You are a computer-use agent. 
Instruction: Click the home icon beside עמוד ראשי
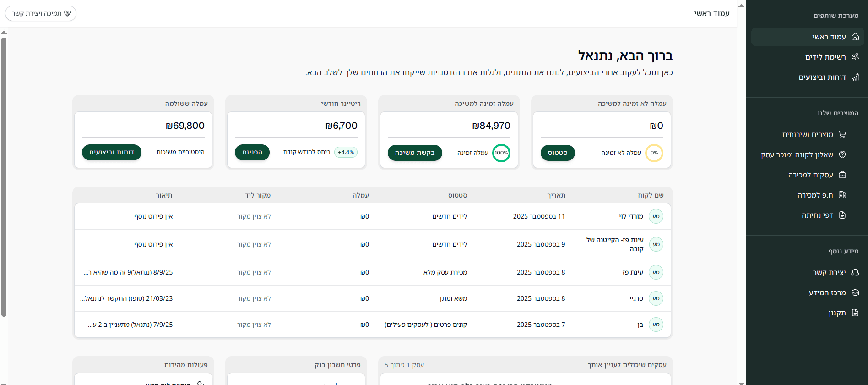click(x=855, y=37)
